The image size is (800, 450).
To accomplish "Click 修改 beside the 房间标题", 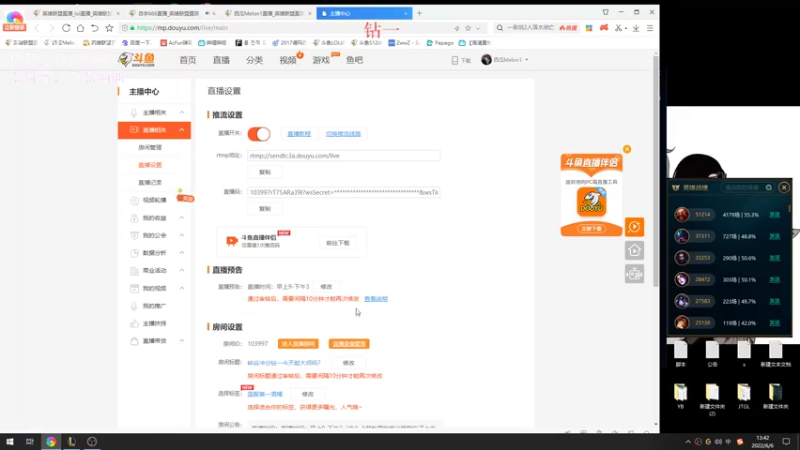I will [x=348, y=363].
